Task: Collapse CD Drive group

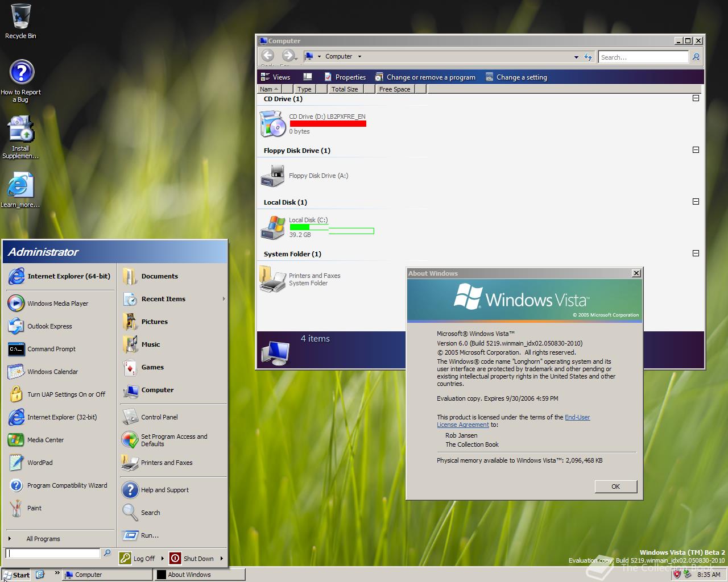Action: coord(696,98)
